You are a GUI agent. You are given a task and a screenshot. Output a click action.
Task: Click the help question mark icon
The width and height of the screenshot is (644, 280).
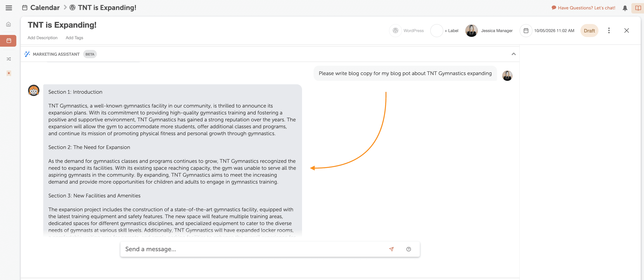(x=408, y=249)
